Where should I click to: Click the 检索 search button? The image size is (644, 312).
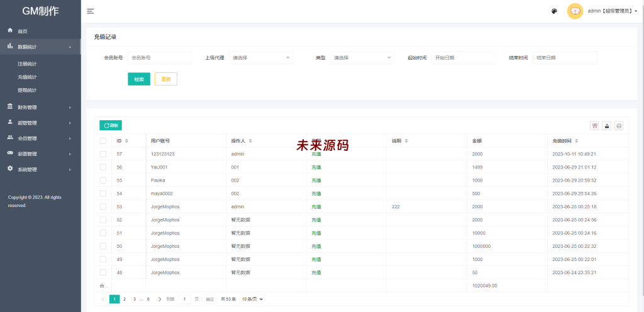pyautogui.click(x=139, y=79)
